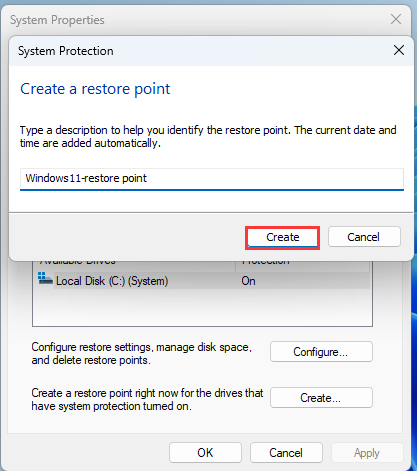The height and width of the screenshot is (471, 417).
Task: Open the Configure... restore settings button
Action: click(x=321, y=352)
